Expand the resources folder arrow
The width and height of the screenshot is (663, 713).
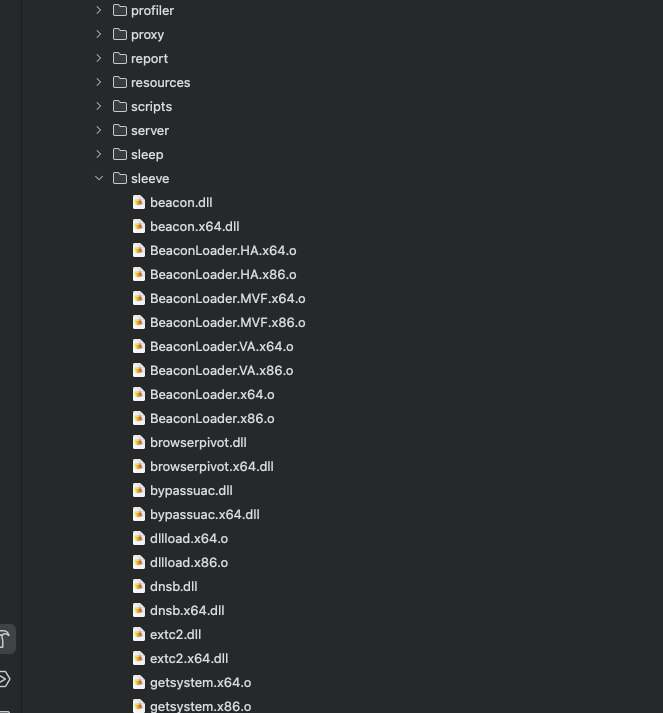(x=99, y=82)
